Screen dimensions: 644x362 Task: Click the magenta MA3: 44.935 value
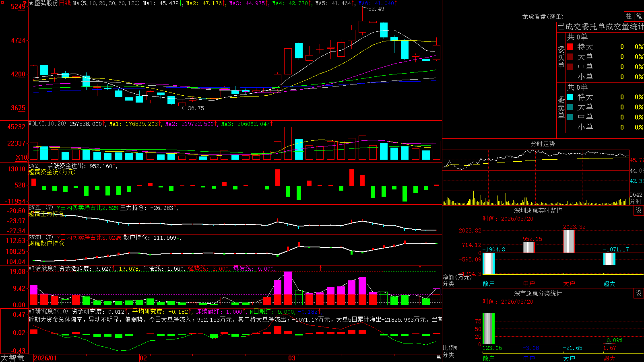[248, 3]
